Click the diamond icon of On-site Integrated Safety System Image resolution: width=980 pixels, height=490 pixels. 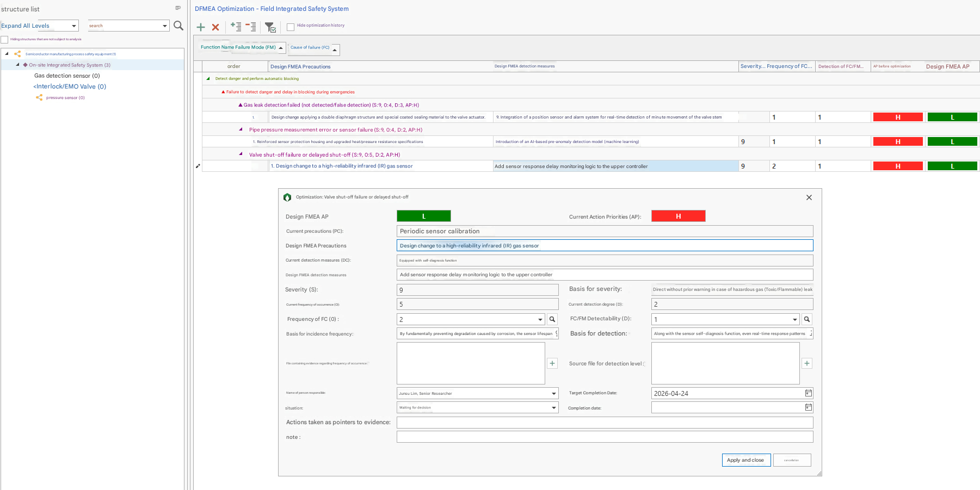(25, 65)
